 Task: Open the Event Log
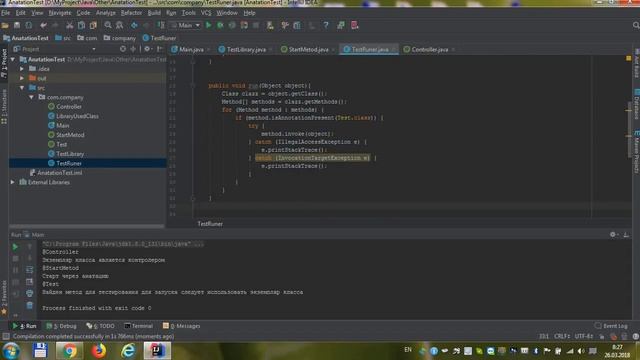pos(611,326)
